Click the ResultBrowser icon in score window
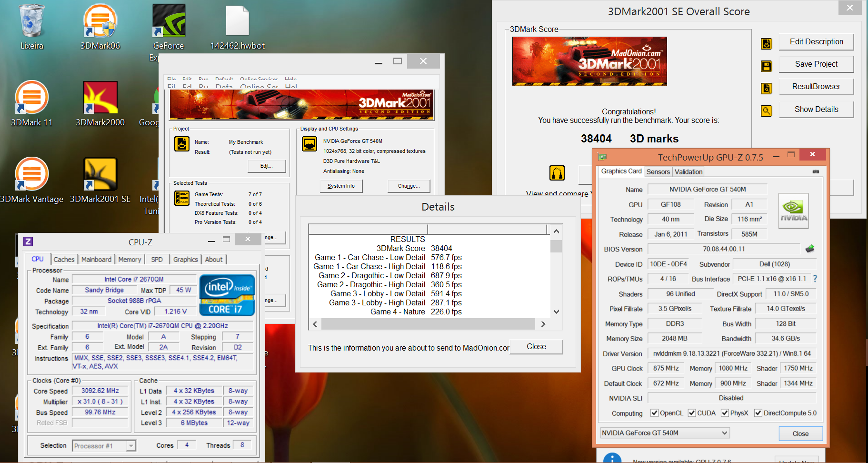The height and width of the screenshot is (463, 868). click(767, 88)
